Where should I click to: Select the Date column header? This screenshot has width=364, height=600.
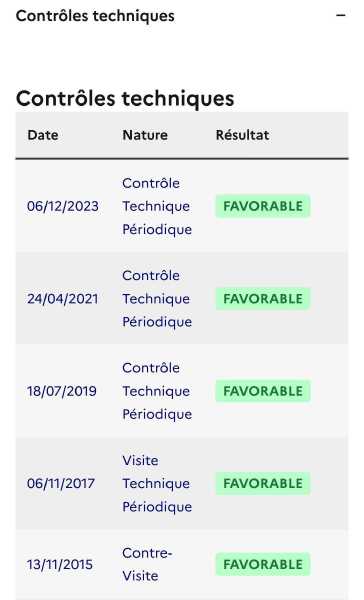[43, 135]
